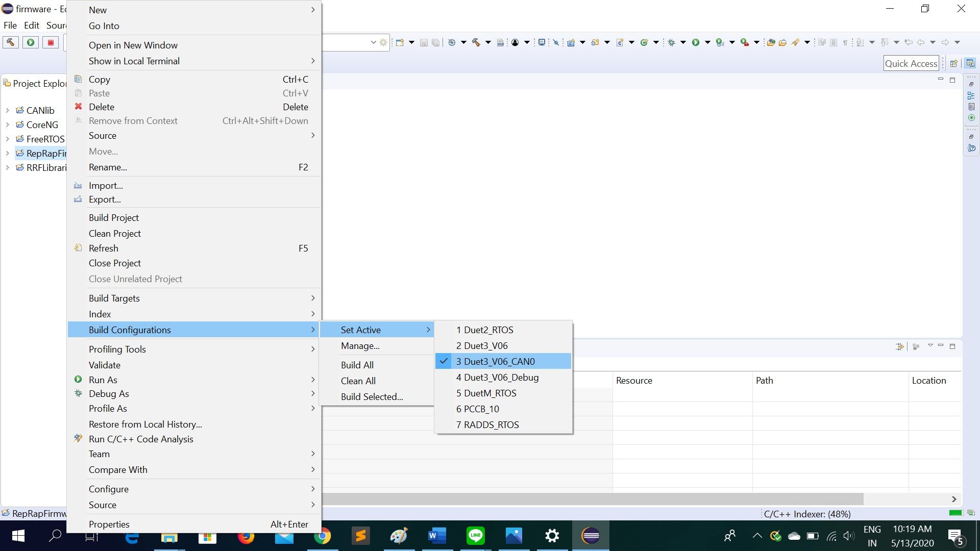Click the green bug Debug toolbar icon

pyautogui.click(x=672, y=42)
